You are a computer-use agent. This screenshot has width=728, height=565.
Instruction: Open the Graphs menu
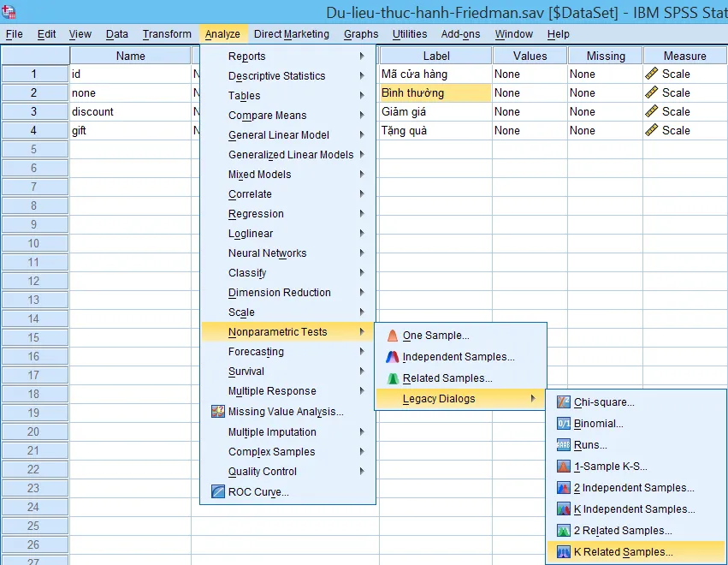pos(360,33)
